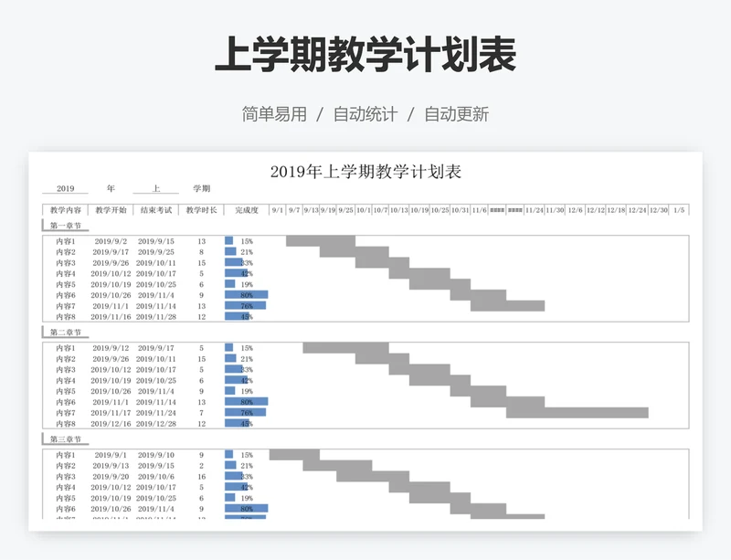Select the 教学时长 column header

click(201, 210)
